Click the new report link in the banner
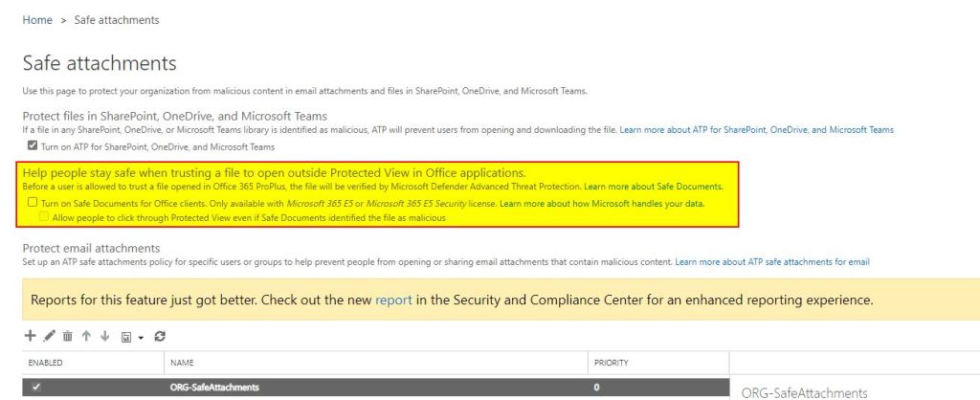980x400 pixels. [x=393, y=300]
